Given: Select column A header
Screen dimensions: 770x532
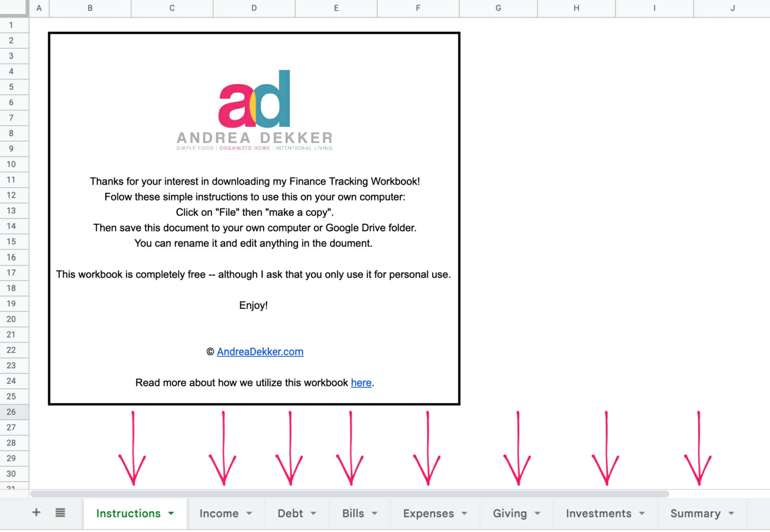Looking at the screenshot, I should point(39,8).
